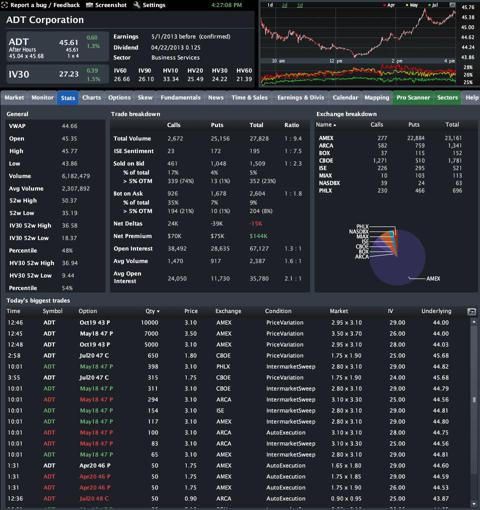Open Settings via the wrench icon

tap(137, 5)
